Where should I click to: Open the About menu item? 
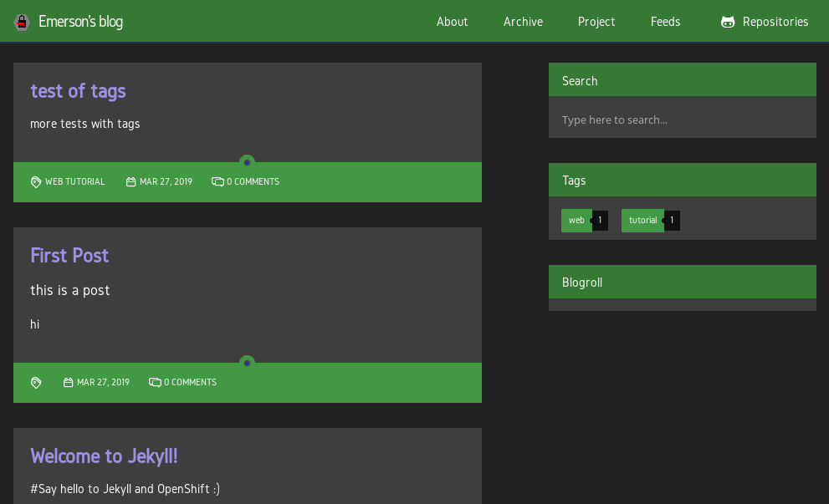452,22
